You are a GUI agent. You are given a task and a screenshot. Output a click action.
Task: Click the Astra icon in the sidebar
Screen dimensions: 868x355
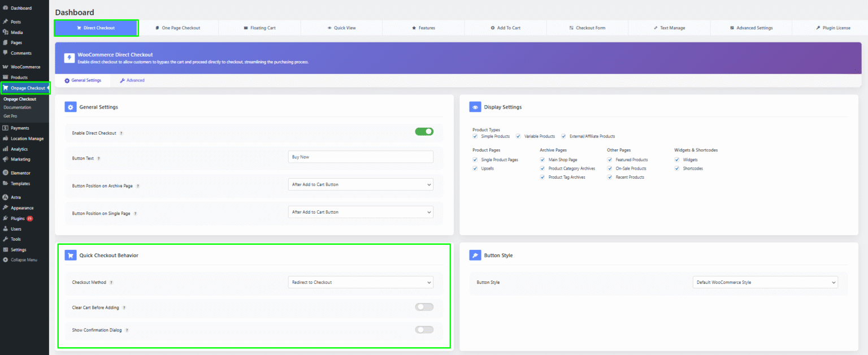(x=8, y=197)
